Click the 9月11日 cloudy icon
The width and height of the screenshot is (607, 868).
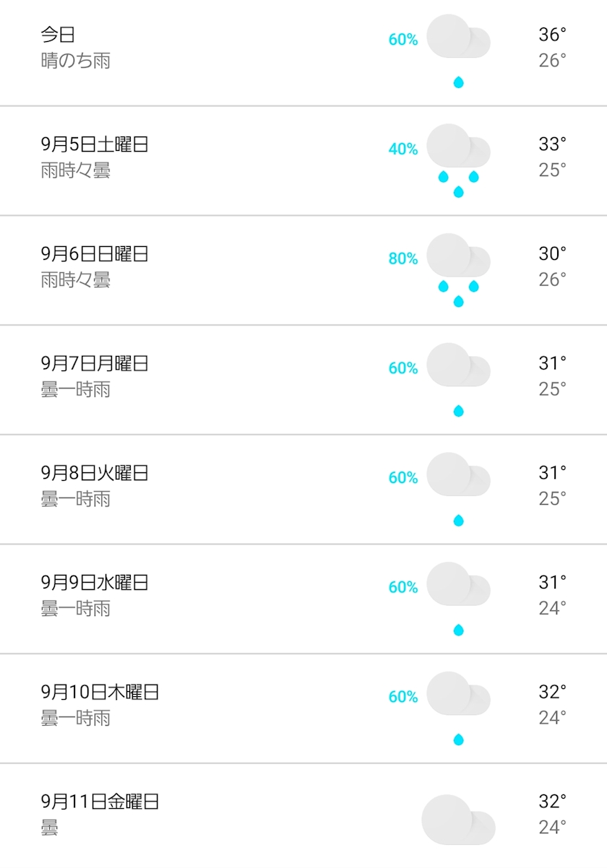[458, 819]
